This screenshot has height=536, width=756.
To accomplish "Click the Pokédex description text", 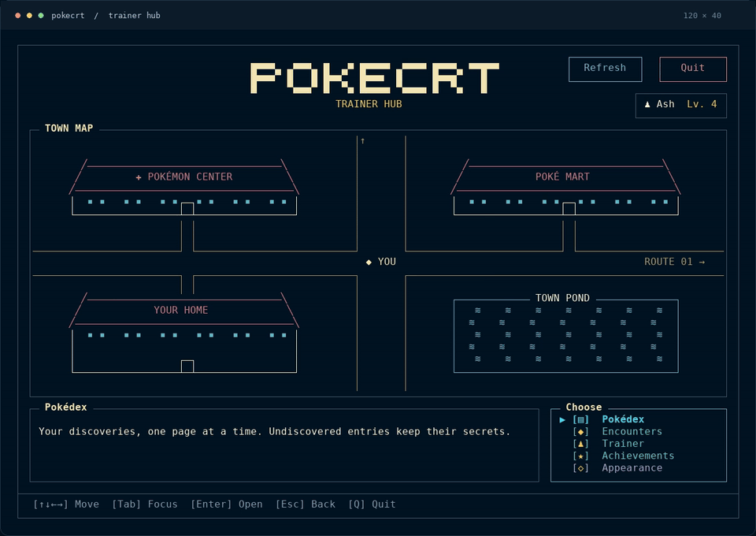I will [274, 431].
